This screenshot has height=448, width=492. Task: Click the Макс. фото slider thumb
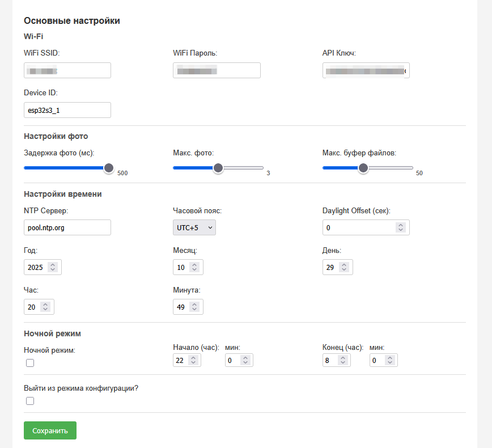coord(218,168)
